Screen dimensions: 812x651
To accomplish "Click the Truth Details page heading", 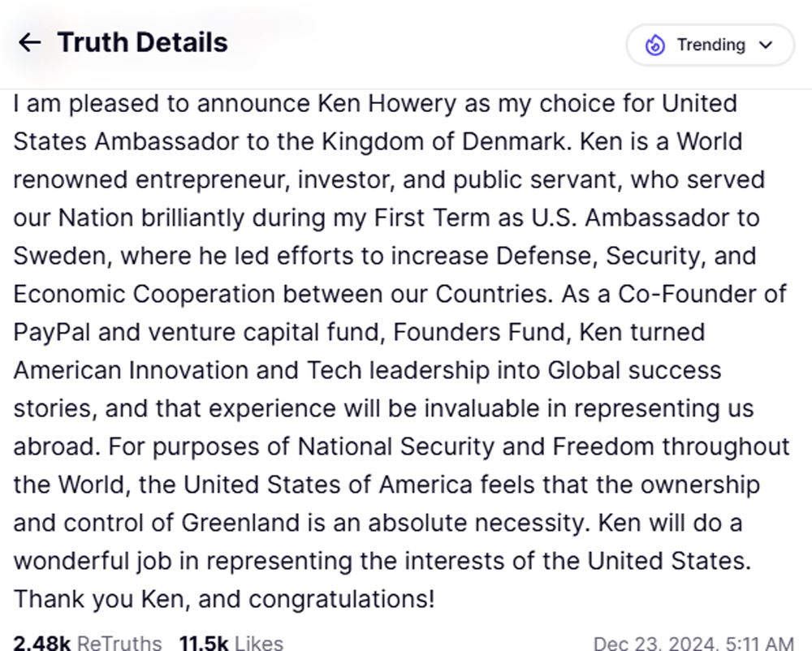I will [142, 43].
